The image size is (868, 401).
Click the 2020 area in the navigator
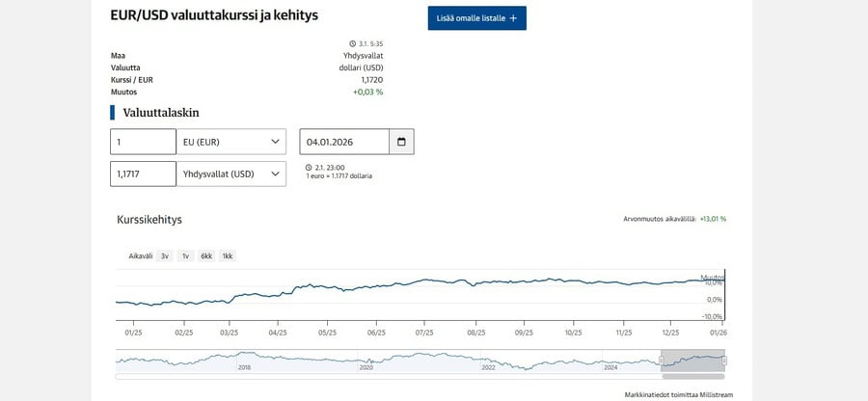point(366,361)
